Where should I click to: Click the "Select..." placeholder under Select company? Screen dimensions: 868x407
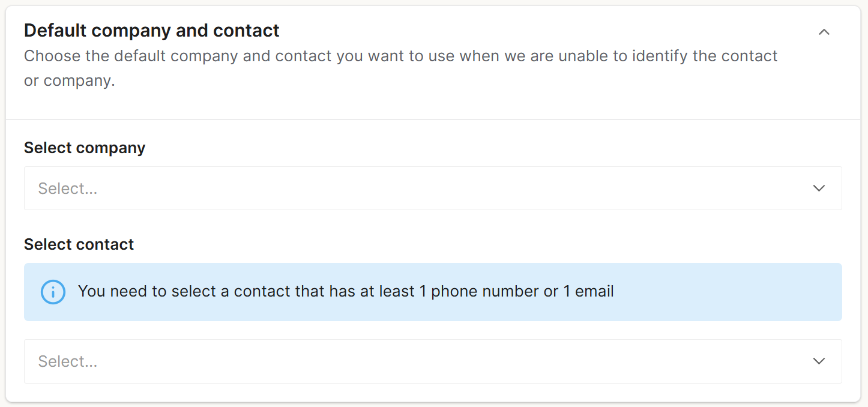coord(68,188)
